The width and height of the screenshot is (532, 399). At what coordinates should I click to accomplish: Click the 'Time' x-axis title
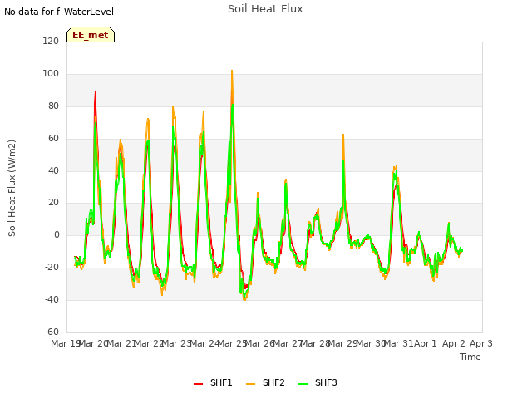tap(470, 357)
